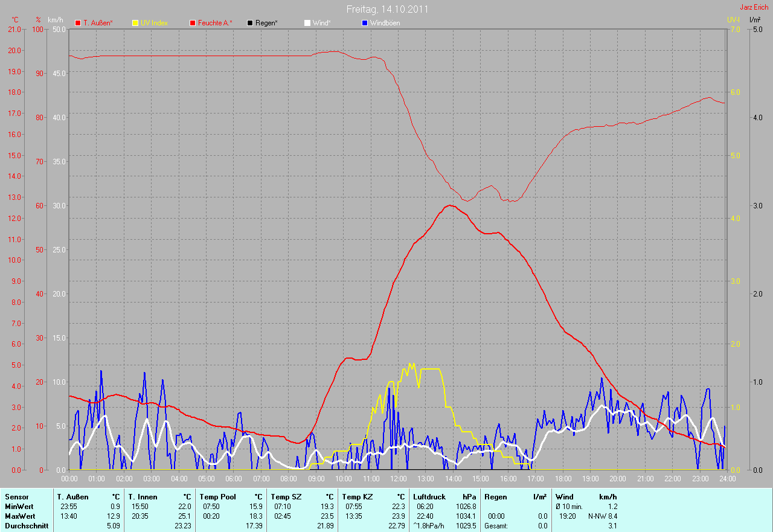
Task: Click the '12:00' label on time axis
Action: [x=398, y=478]
